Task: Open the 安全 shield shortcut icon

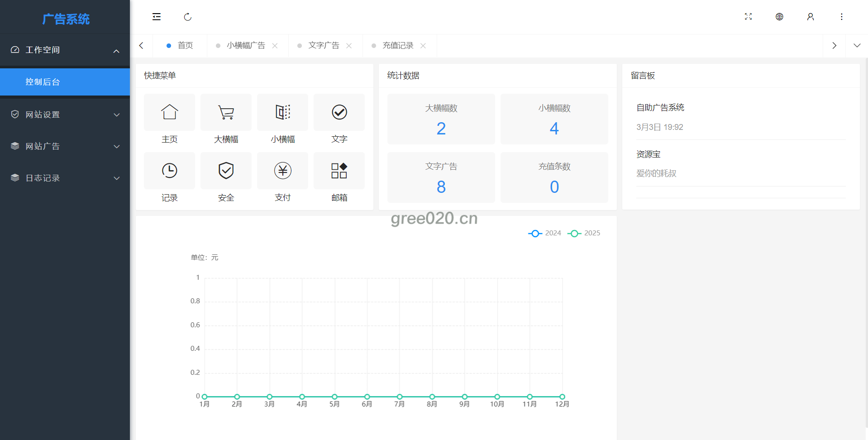Action: click(x=226, y=171)
